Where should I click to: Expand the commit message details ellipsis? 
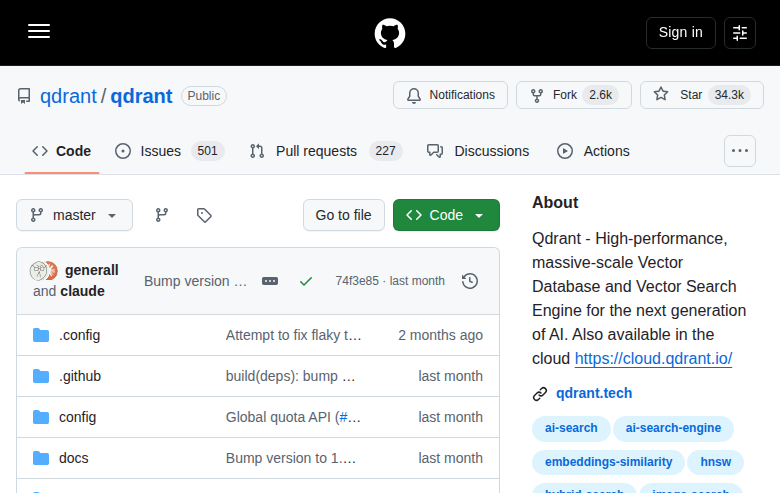(270, 281)
